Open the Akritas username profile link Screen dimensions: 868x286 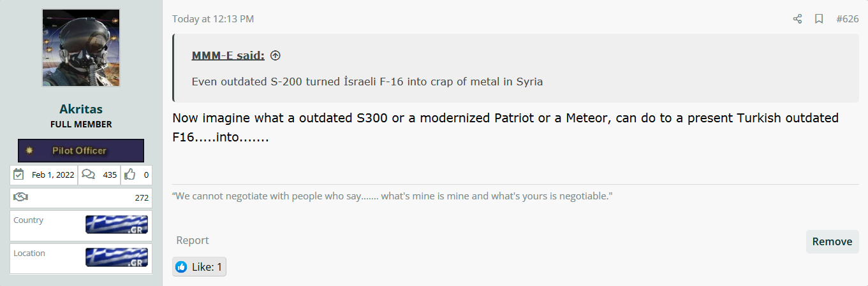(81, 110)
